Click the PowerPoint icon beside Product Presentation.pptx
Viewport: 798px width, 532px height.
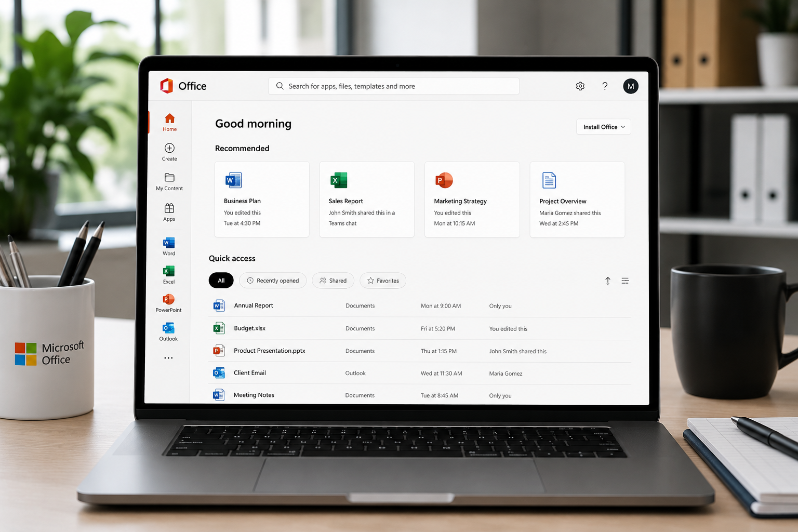(219, 351)
